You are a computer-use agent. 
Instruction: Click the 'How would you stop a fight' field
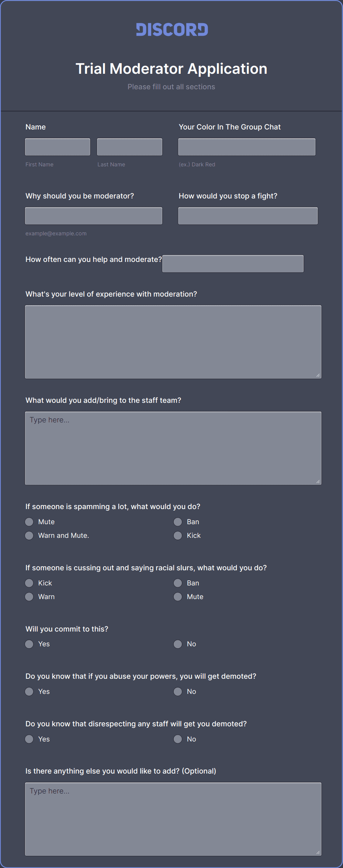pos(248,216)
